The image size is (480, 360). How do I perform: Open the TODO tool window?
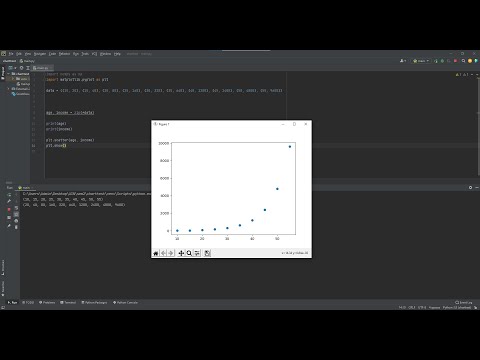click(x=28, y=302)
